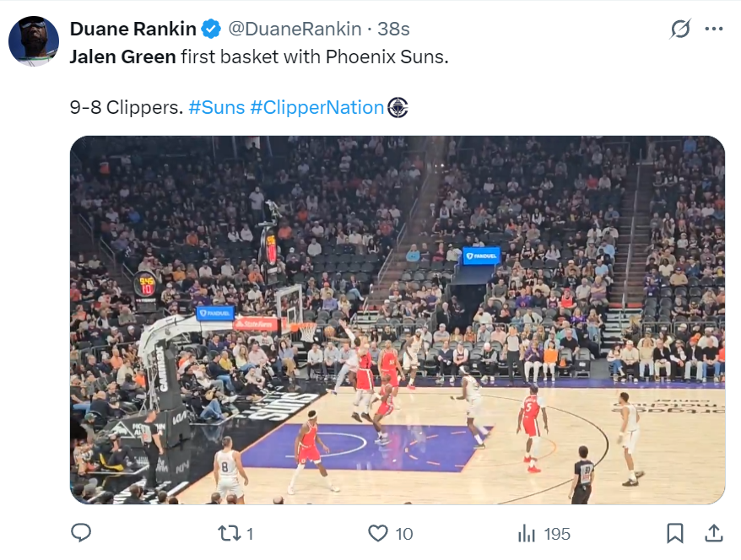Click the Grok explain-post icon

680,30
